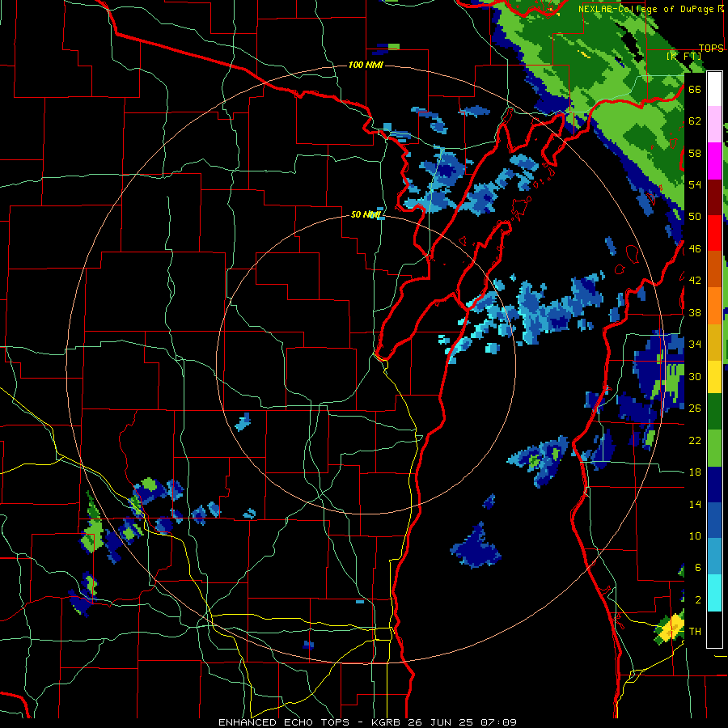Select the dark red legend swatch

(x=714, y=197)
